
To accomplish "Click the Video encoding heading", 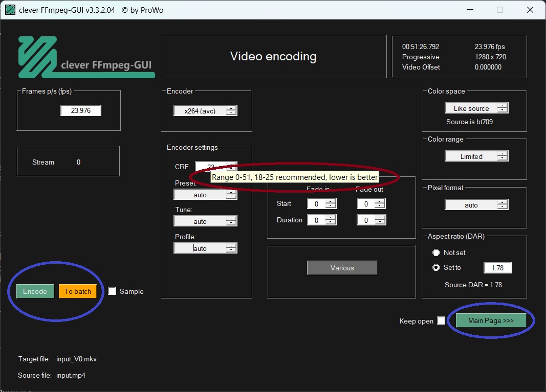I will 273,56.
